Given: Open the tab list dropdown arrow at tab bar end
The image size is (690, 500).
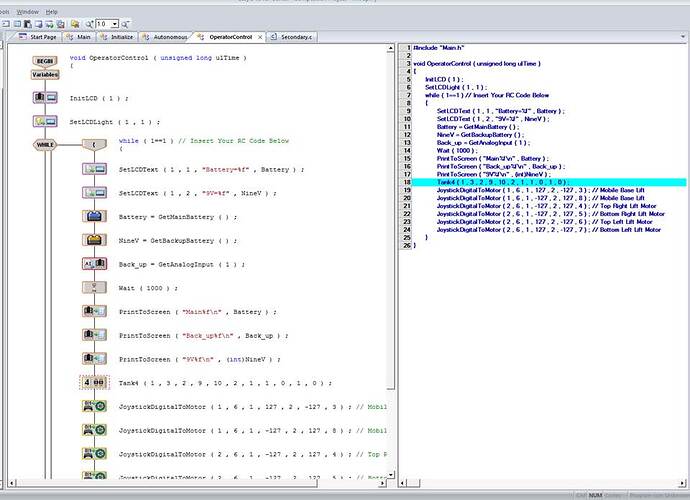Looking at the screenshot, I should point(683,37).
